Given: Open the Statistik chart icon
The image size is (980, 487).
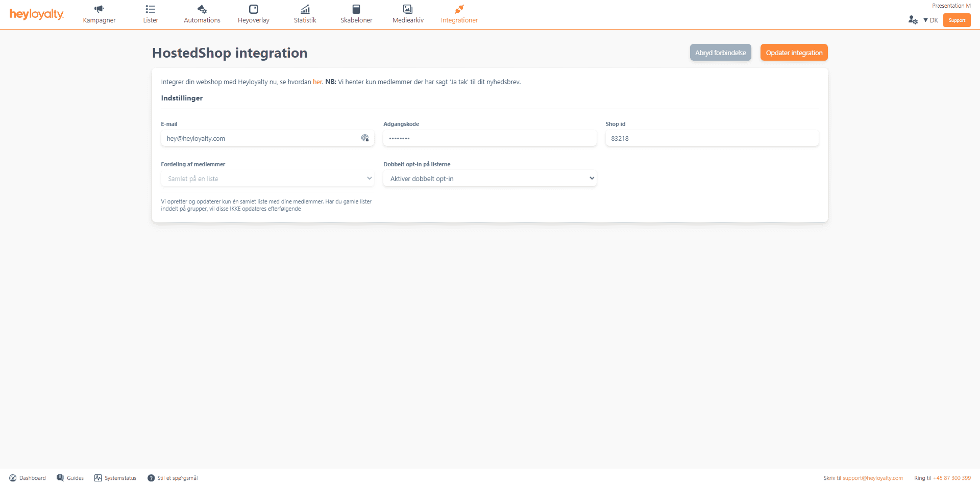Looking at the screenshot, I should click(305, 9).
